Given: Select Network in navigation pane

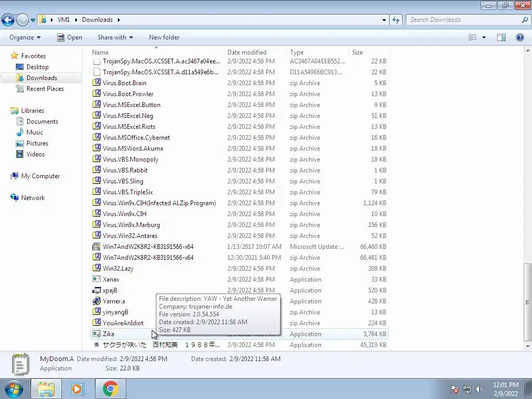Looking at the screenshot, I should (33, 198).
